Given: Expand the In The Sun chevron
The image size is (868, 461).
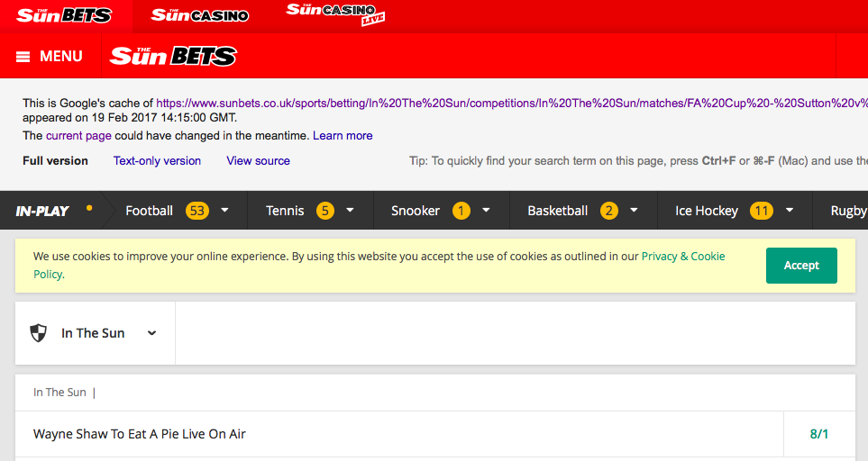Looking at the screenshot, I should tap(151, 333).
